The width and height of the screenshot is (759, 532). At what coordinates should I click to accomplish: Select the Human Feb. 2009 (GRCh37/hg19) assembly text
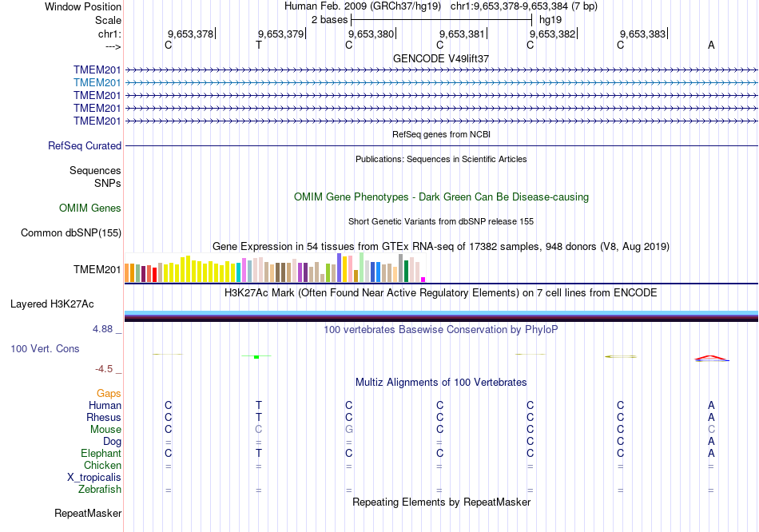[x=363, y=6]
